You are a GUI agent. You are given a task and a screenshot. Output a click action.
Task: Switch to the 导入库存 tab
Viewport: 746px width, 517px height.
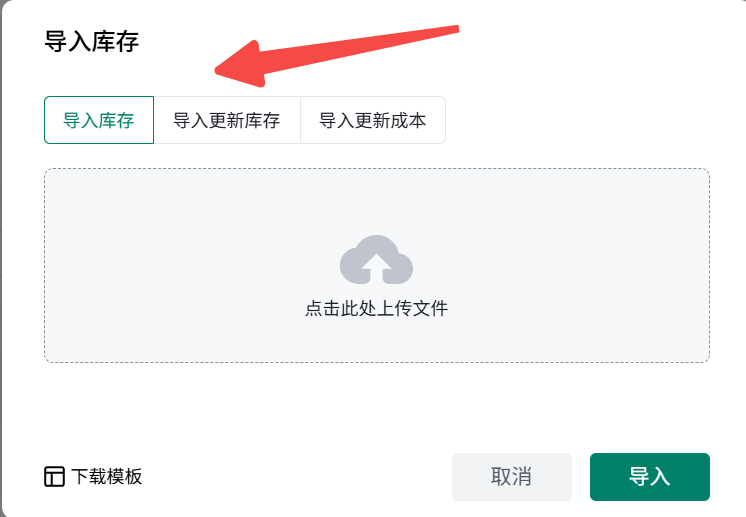point(99,121)
